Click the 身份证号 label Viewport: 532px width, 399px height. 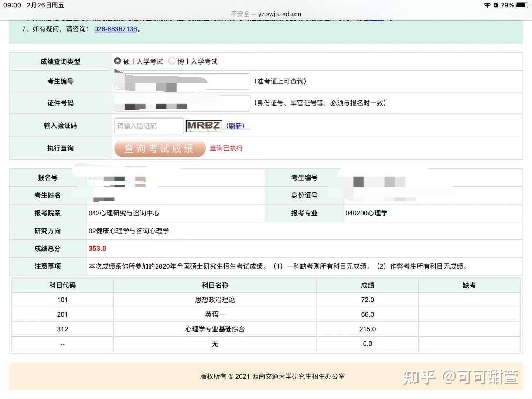(x=304, y=195)
